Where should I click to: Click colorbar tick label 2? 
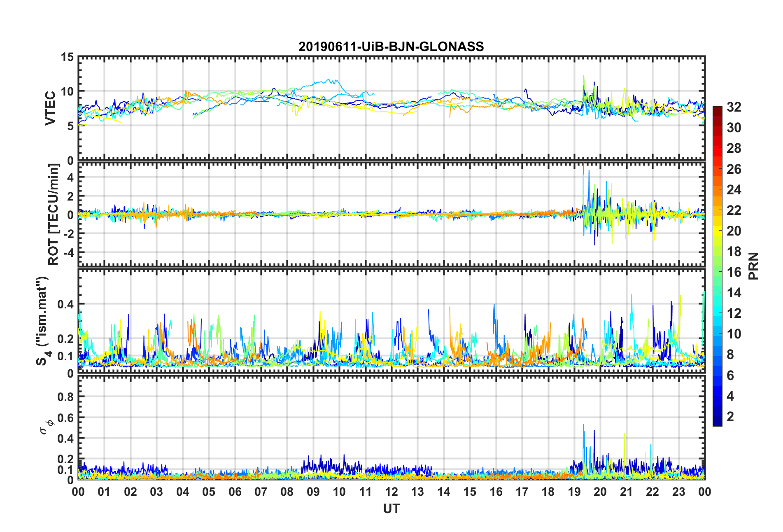[730, 416]
